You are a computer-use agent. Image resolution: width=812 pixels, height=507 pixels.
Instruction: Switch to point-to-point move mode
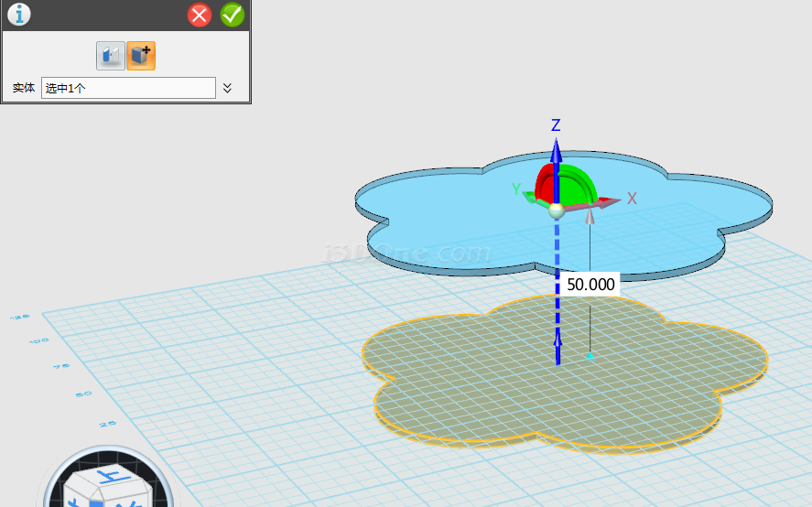click(110, 56)
